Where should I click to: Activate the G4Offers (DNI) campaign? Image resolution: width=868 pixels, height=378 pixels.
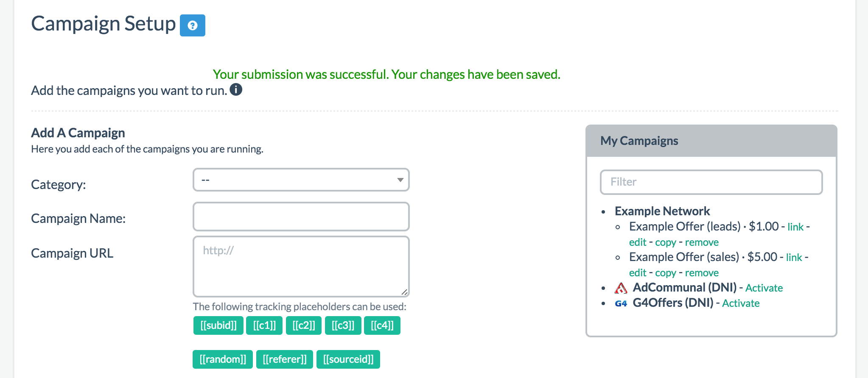[x=741, y=303]
